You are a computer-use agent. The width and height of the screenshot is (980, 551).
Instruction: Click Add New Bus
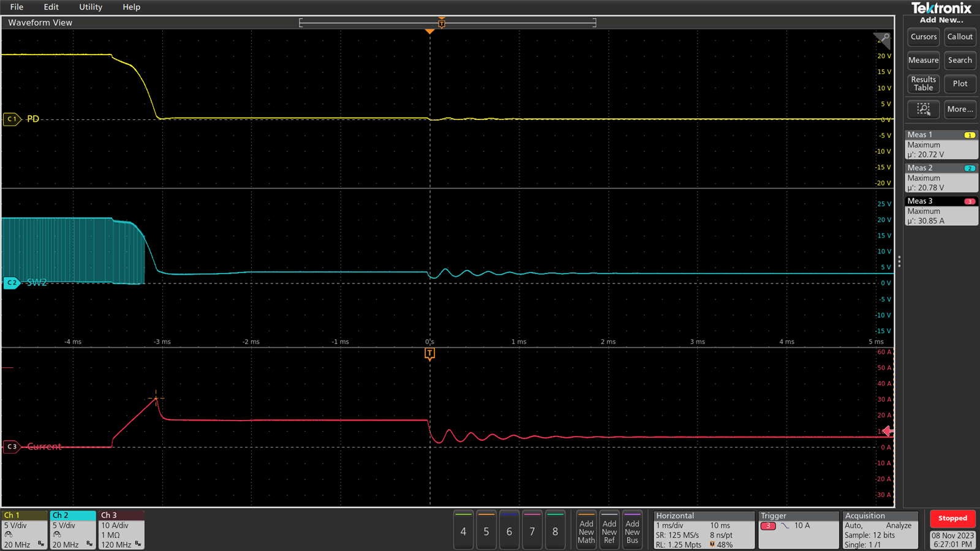pos(632,530)
